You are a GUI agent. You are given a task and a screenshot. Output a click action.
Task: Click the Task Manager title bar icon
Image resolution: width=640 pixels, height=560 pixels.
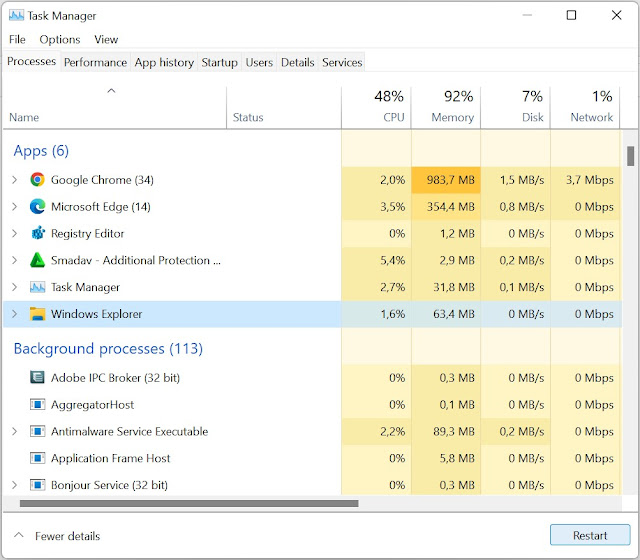pos(16,16)
